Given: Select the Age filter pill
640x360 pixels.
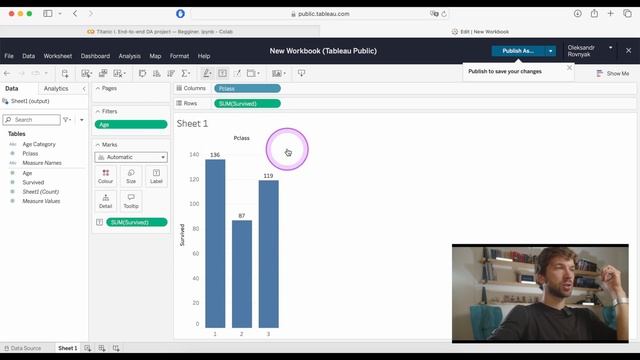Looking at the screenshot, I should pyautogui.click(x=131, y=124).
